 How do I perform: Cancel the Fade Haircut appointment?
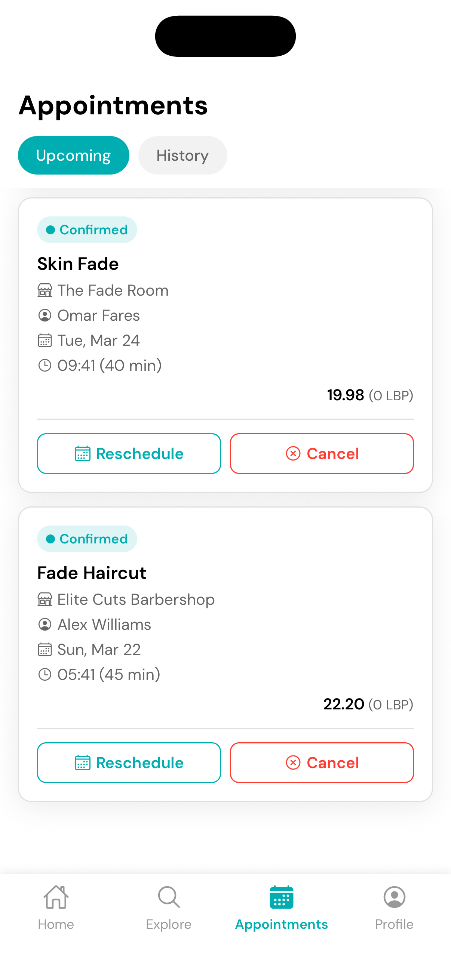322,762
